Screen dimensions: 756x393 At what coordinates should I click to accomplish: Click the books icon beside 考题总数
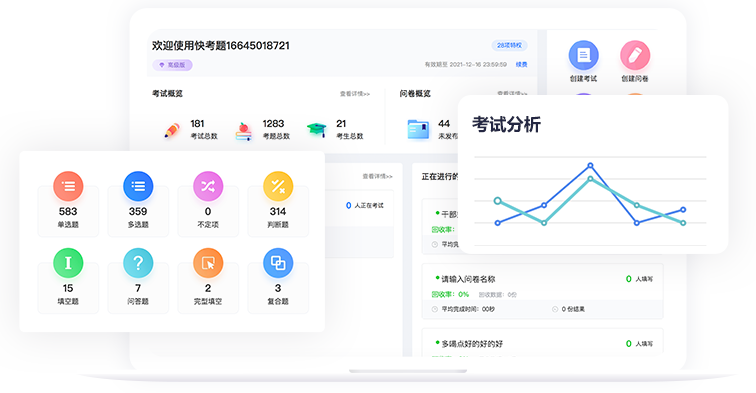point(243,131)
